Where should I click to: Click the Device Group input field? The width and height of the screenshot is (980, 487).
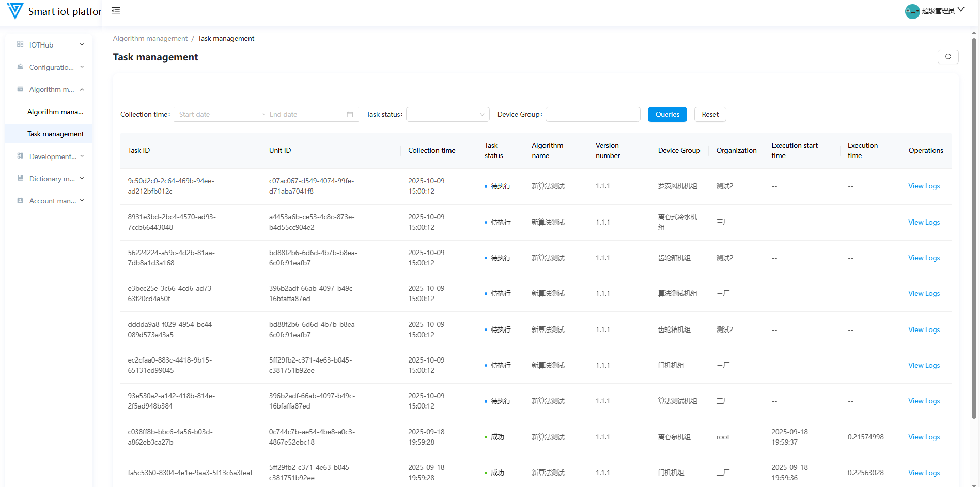click(593, 115)
